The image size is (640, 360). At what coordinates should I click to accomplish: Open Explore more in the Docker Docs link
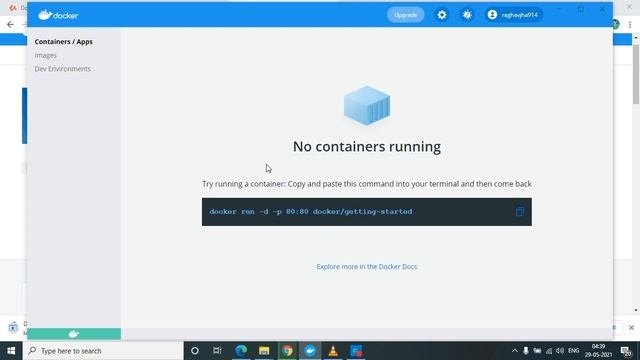(x=367, y=267)
